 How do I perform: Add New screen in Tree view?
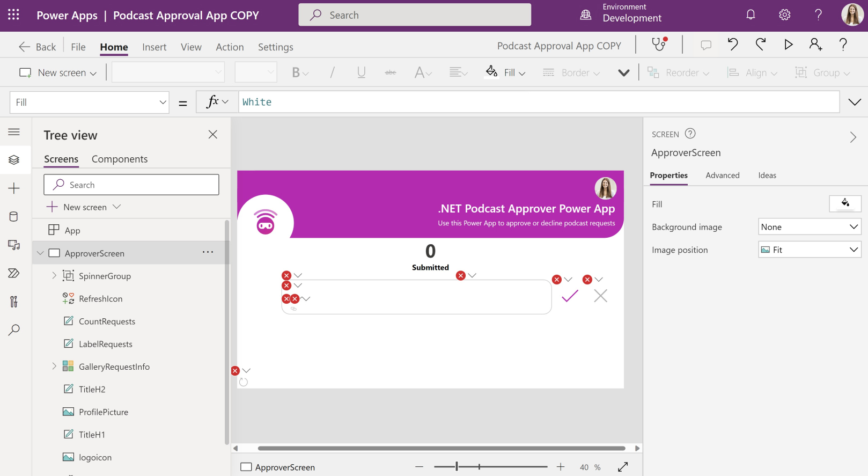(x=84, y=207)
